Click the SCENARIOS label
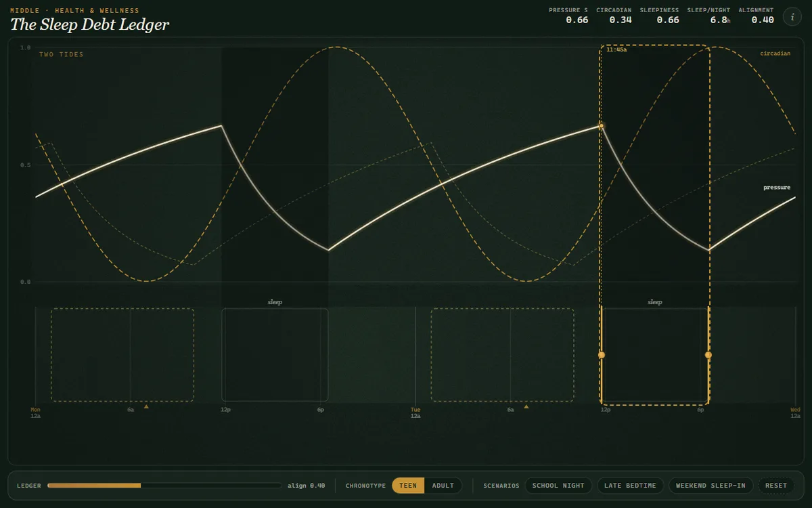This screenshot has width=812, height=508. click(501, 486)
